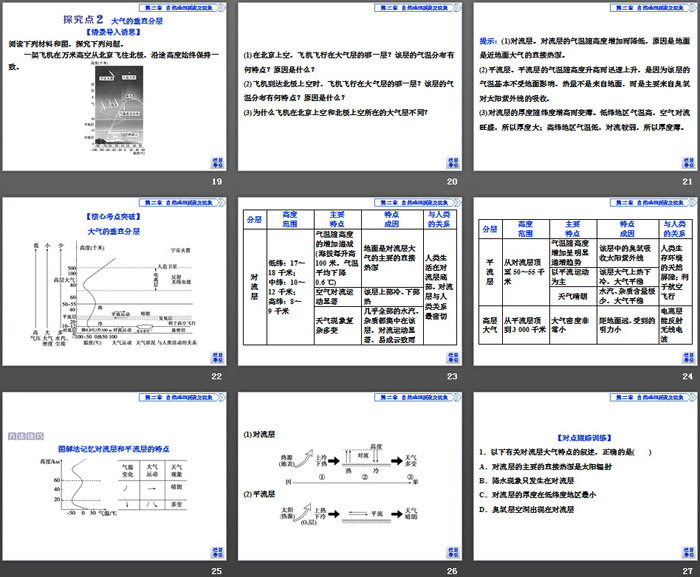Click option D text on slide 27
Screen dimensions: 700x577
coord(526,509)
